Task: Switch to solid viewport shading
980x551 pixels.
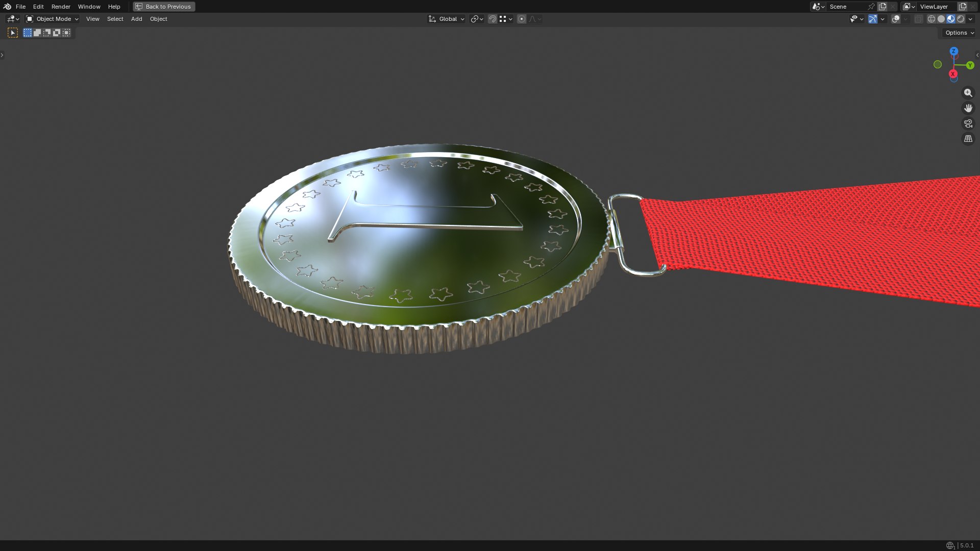Action: (x=941, y=19)
